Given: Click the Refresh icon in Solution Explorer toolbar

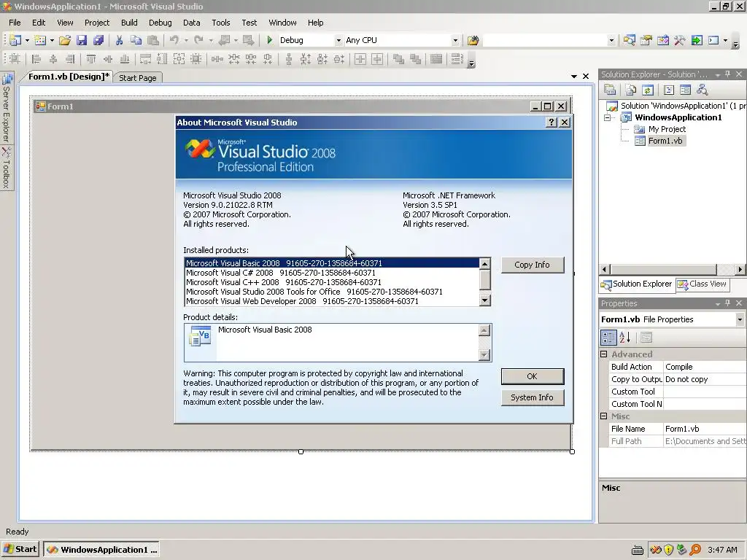Looking at the screenshot, I should coord(647,90).
